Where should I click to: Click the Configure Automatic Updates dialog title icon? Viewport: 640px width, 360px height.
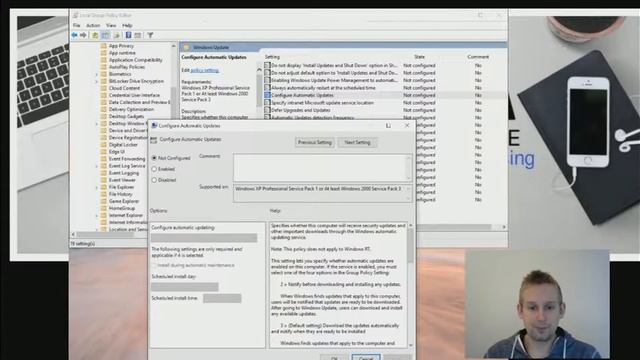coord(154,126)
